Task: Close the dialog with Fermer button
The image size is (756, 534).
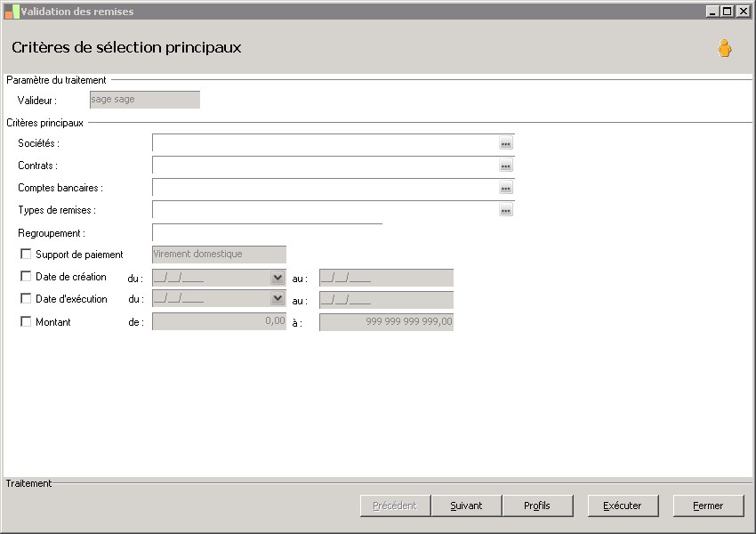Action: point(708,506)
